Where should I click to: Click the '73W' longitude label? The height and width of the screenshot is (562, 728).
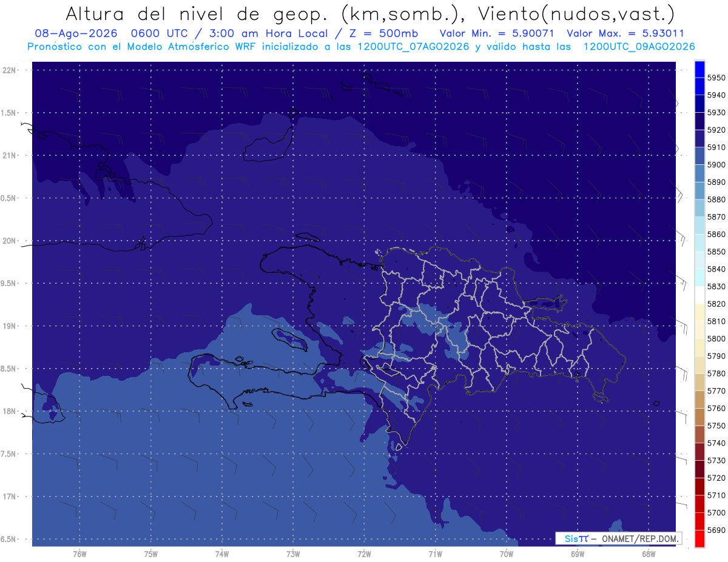293,554
